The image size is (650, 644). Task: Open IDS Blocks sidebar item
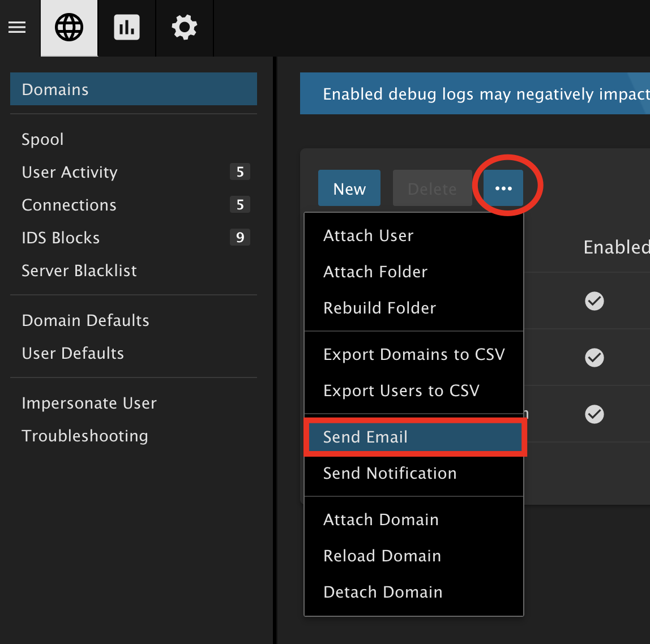pyautogui.click(x=61, y=238)
